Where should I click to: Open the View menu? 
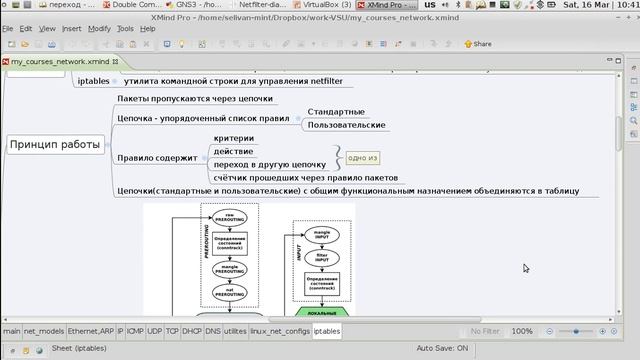[47, 29]
